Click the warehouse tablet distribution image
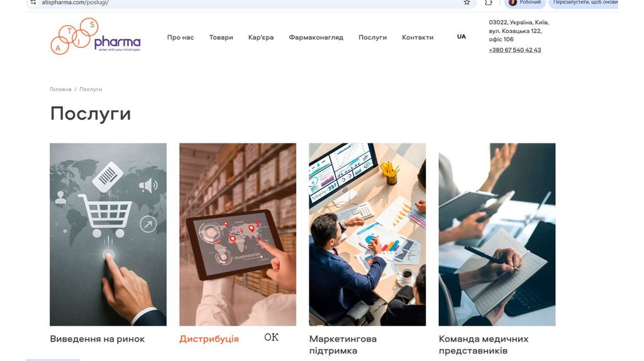Viewport: 644px width, 361px height. tap(238, 235)
